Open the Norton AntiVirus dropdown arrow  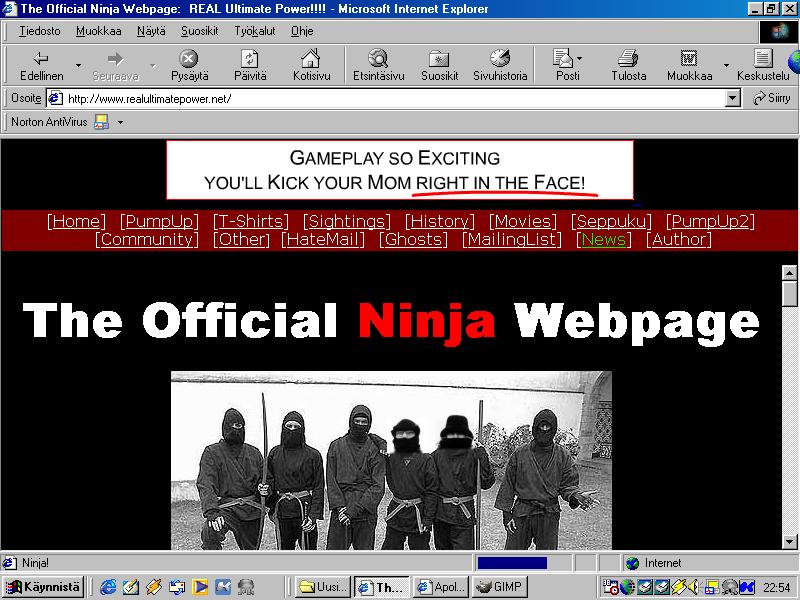pos(120,122)
